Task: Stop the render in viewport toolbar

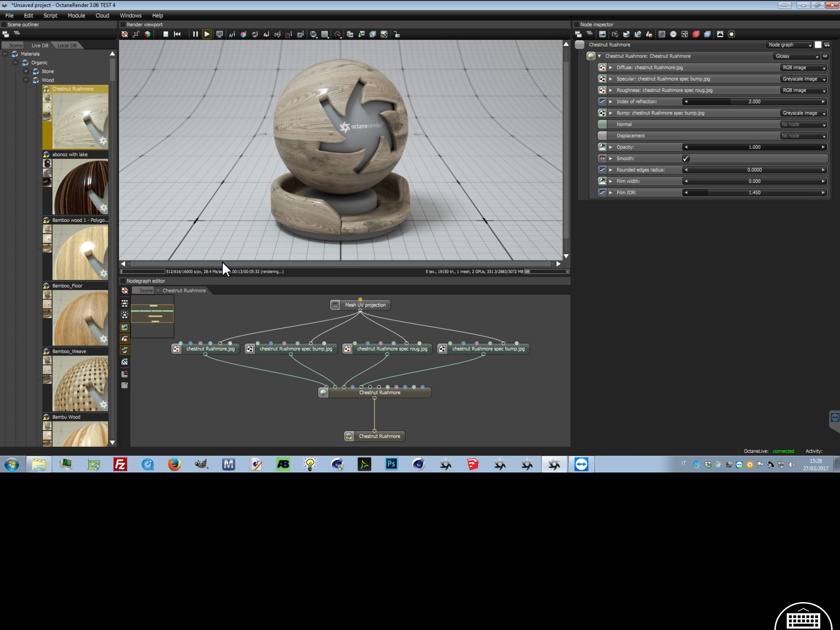Action: [x=166, y=34]
